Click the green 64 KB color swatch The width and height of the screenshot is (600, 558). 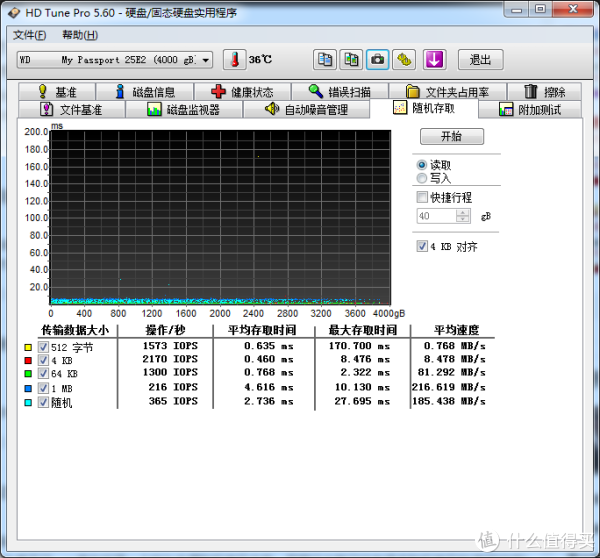click(28, 374)
